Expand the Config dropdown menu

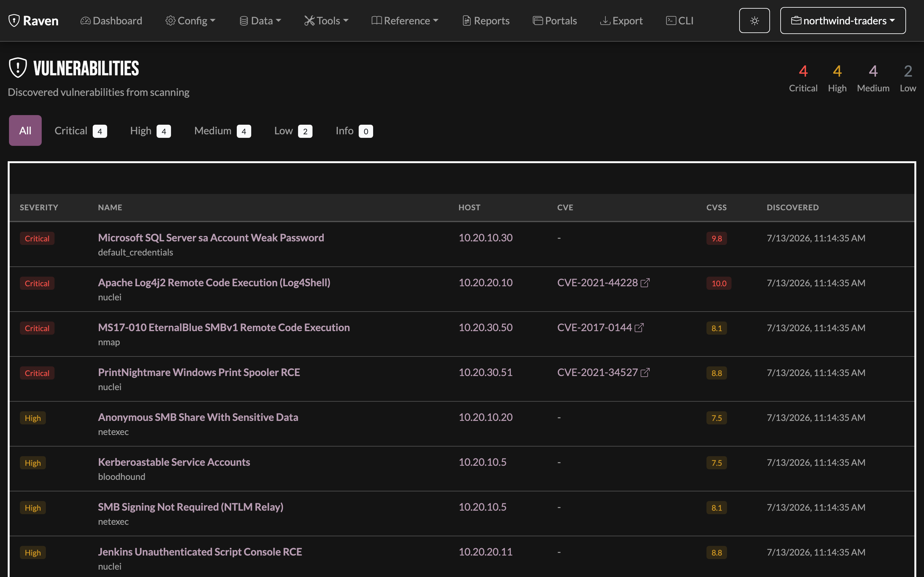tap(191, 21)
